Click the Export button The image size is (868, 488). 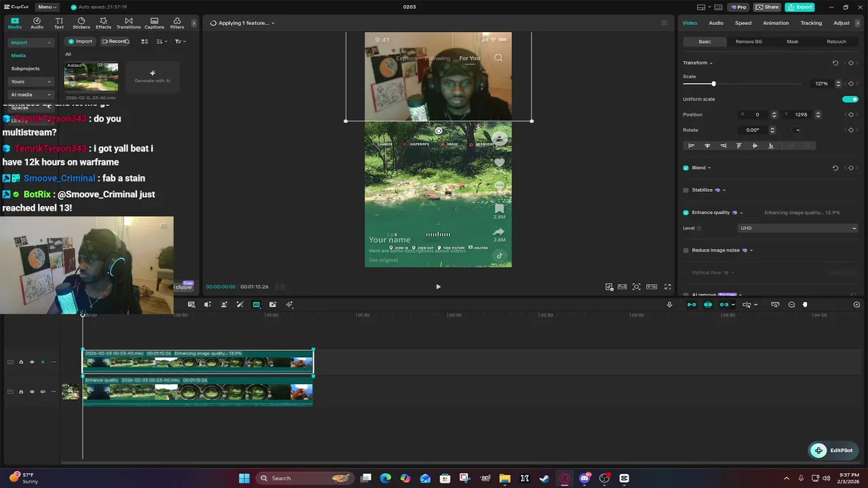tap(800, 7)
